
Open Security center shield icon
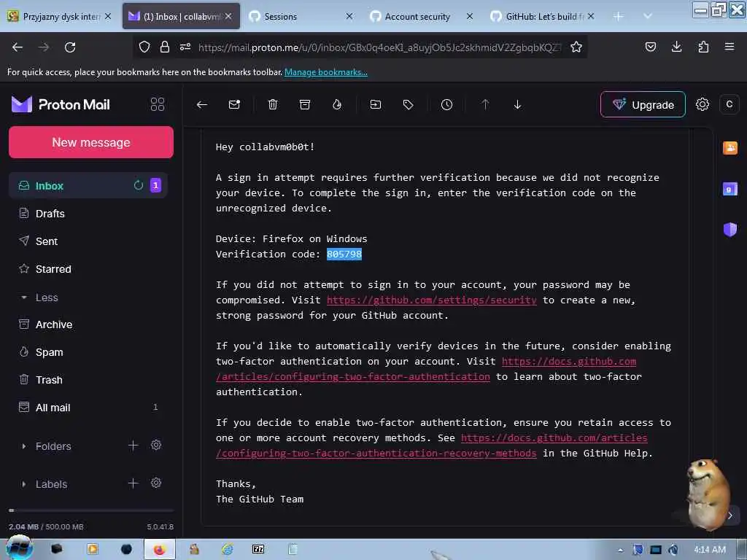coord(729,230)
